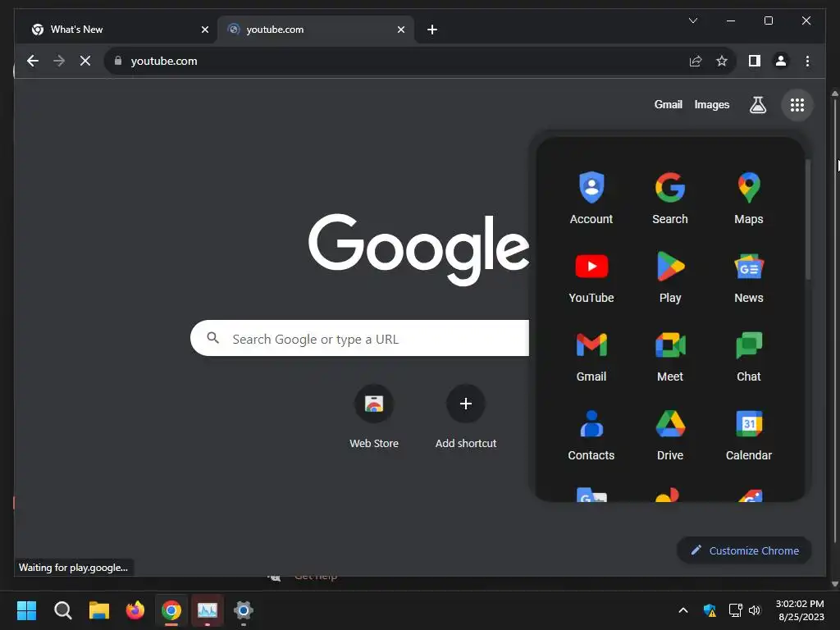This screenshot has width=840, height=630.
Task: Open a new tab with plus button
Action: pyautogui.click(x=432, y=30)
